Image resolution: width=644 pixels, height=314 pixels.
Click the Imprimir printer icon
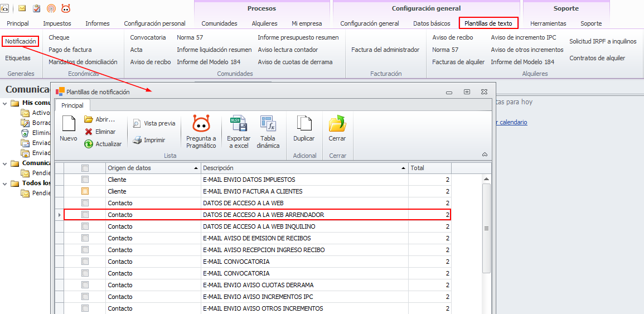tap(137, 140)
